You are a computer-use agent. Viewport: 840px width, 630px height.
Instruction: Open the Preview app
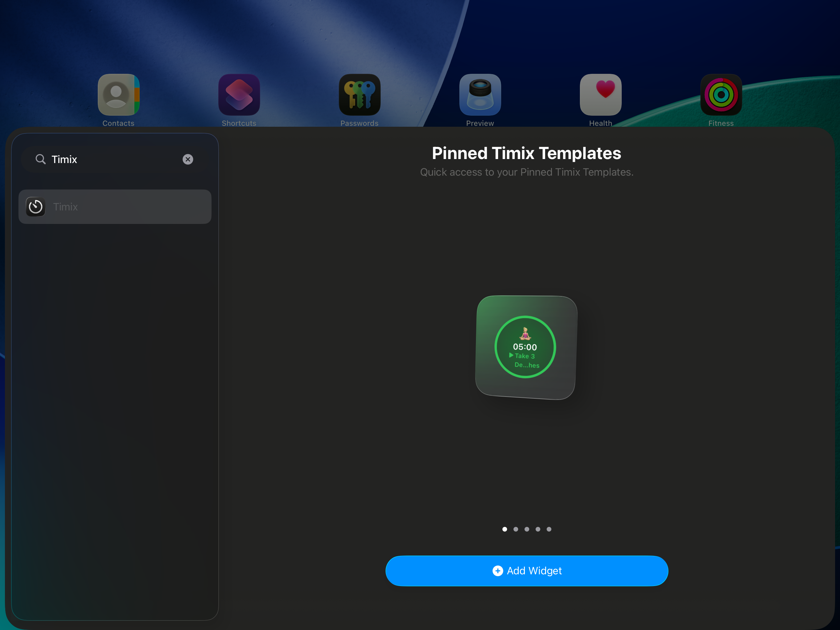(x=480, y=95)
